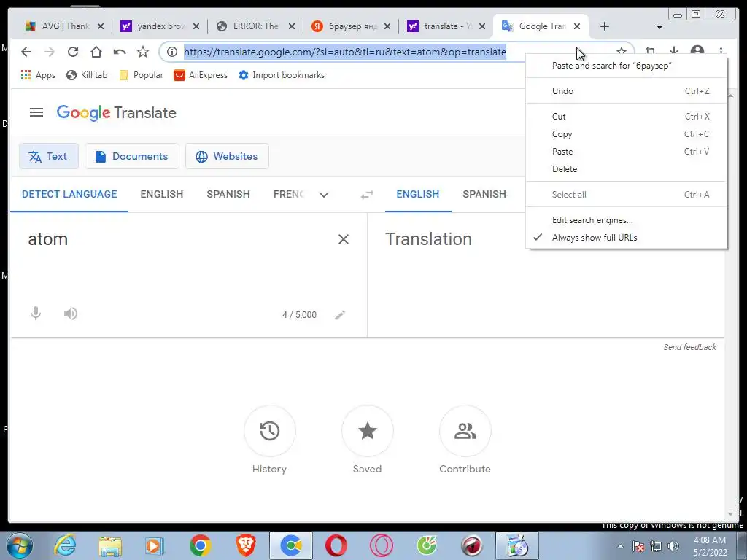Image resolution: width=747 pixels, height=560 pixels.
Task: Click the Google Translate logo
Action: point(116,113)
